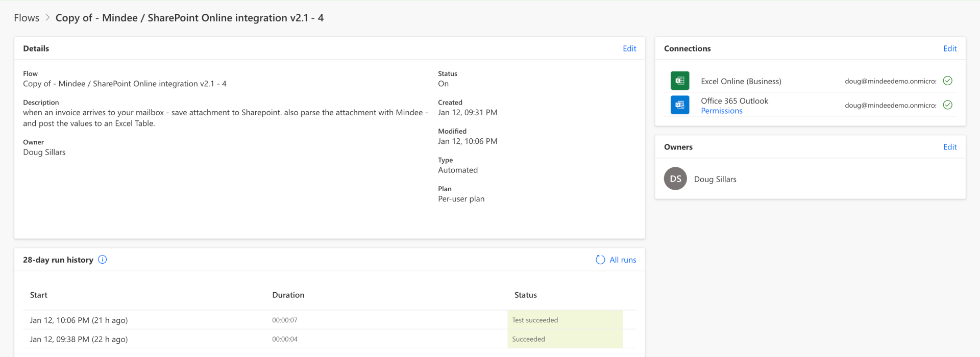Click the flow description text
The image size is (980, 357).
pyautogui.click(x=226, y=118)
